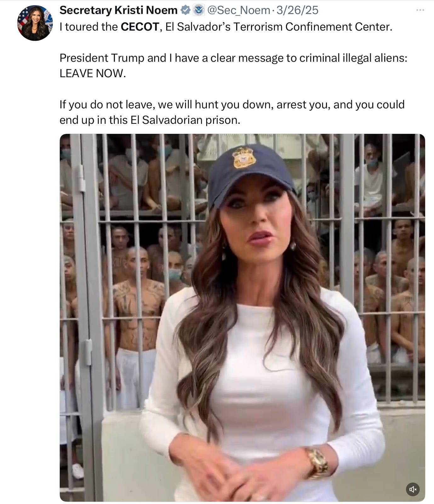Open the 3/26/25 post timestamp
434x504 pixels.
297,10
